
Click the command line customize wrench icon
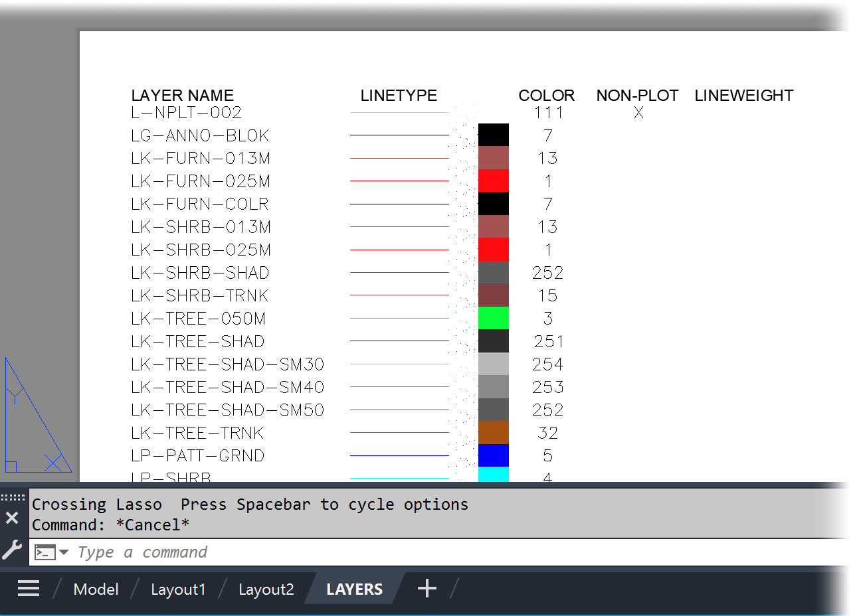[12, 549]
